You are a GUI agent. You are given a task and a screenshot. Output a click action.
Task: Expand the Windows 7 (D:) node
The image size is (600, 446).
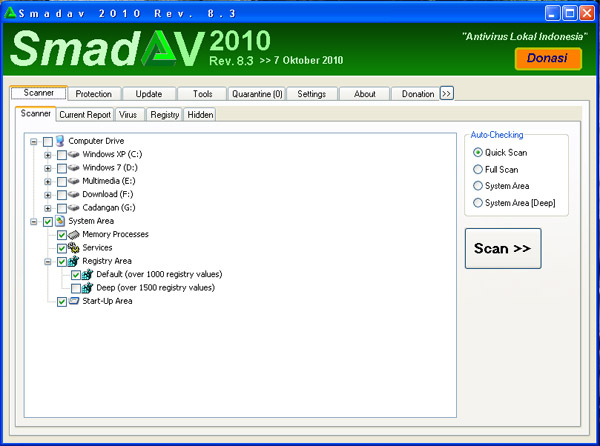(47, 169)
